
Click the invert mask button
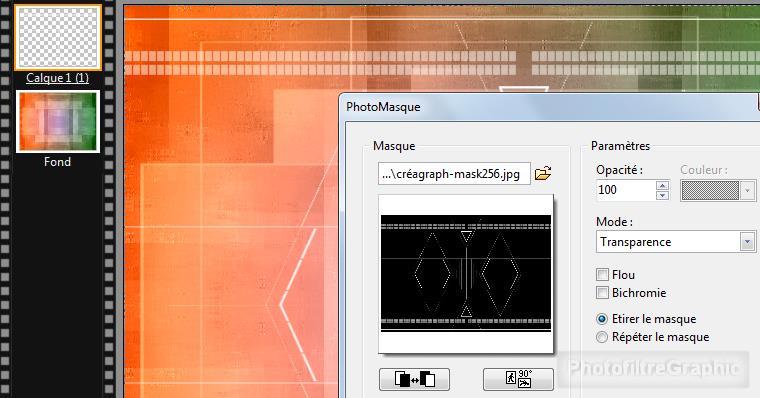tap(414, 379)
